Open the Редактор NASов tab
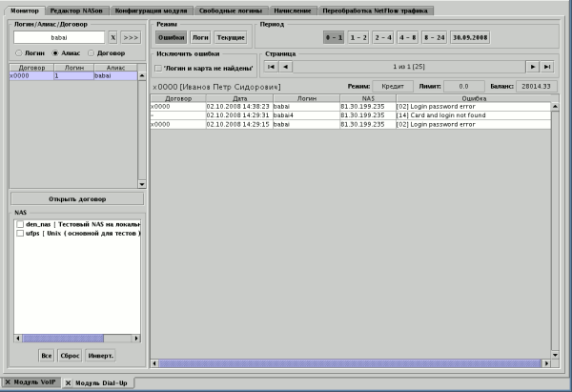The width and height of the screenshot is (572, 392). (x=78, y=10)
